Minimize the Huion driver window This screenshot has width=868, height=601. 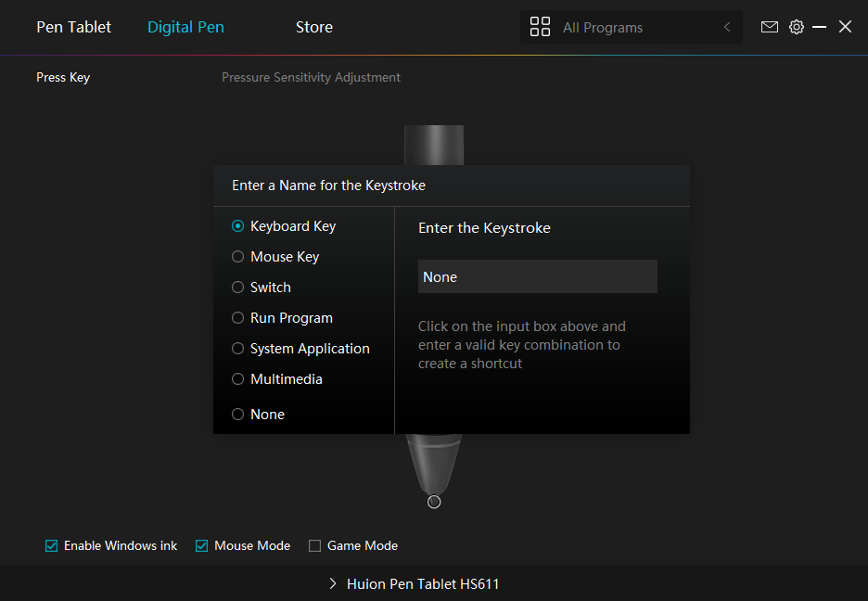click(819, 27)
